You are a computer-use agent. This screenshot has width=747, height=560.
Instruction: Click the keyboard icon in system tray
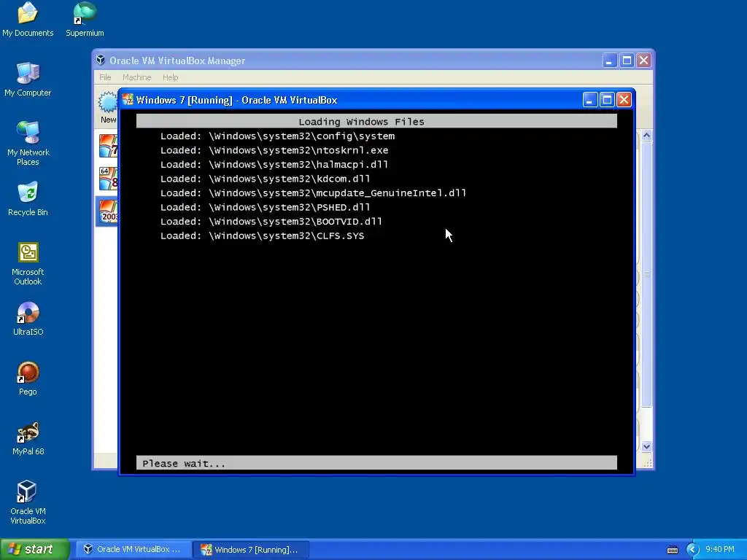672,550
